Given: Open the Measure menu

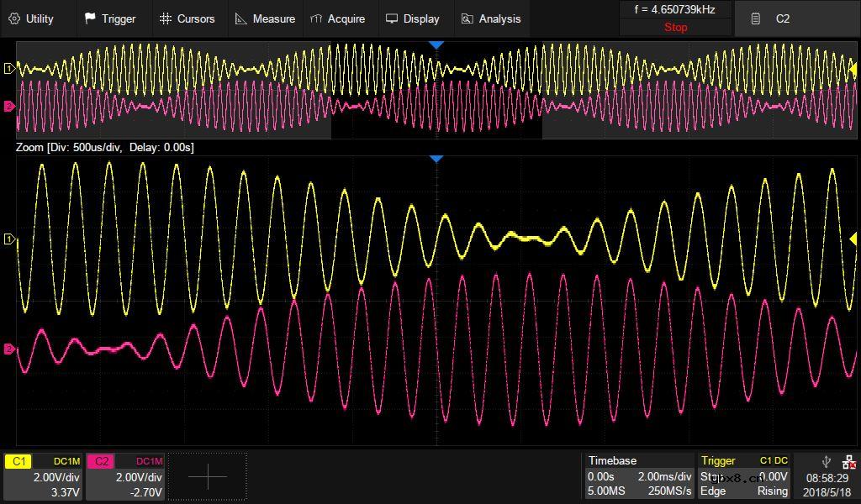Looking at the screenshot, I should coord(265,18).
